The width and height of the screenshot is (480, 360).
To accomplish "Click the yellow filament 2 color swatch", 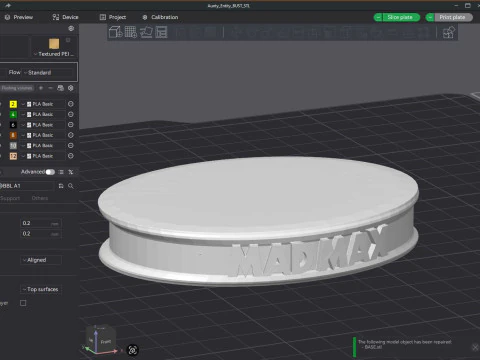I will (x=13, y=104).
